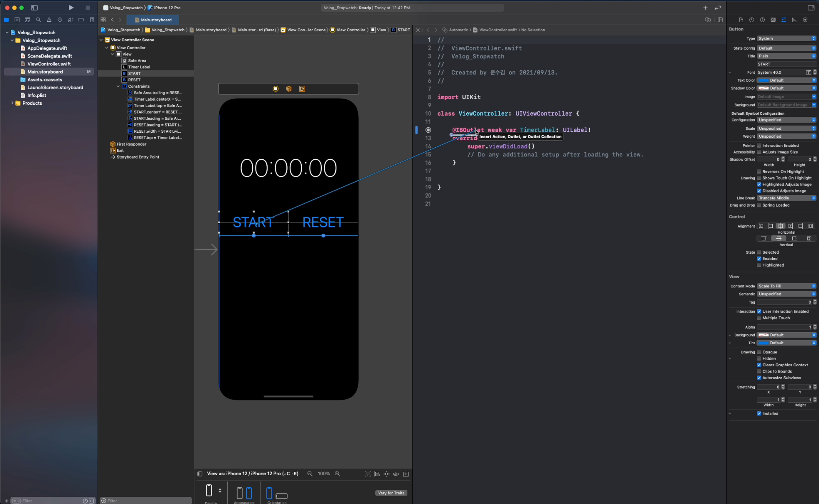Viewport: 819px width, 504px height.
Task: Toggle the document outline sidebar icon
Action: (x=200, y=474)
